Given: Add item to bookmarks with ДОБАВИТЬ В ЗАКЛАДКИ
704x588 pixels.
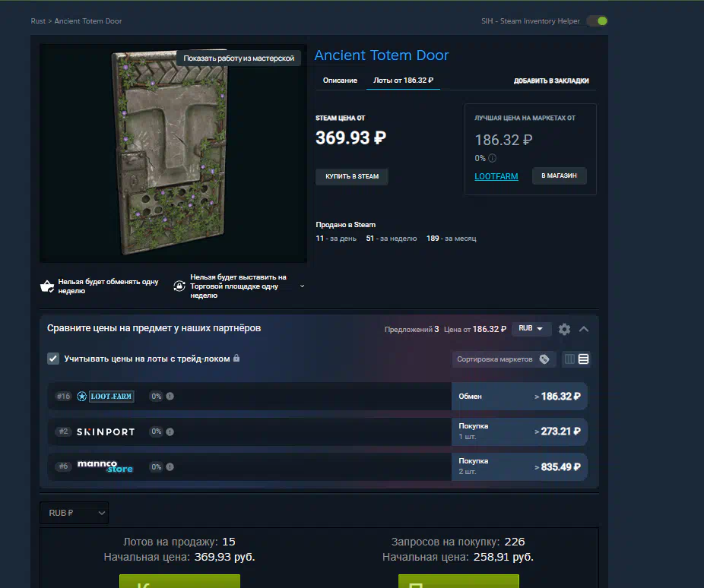Looking at the screenshot, I should click(x=551, y=81).
